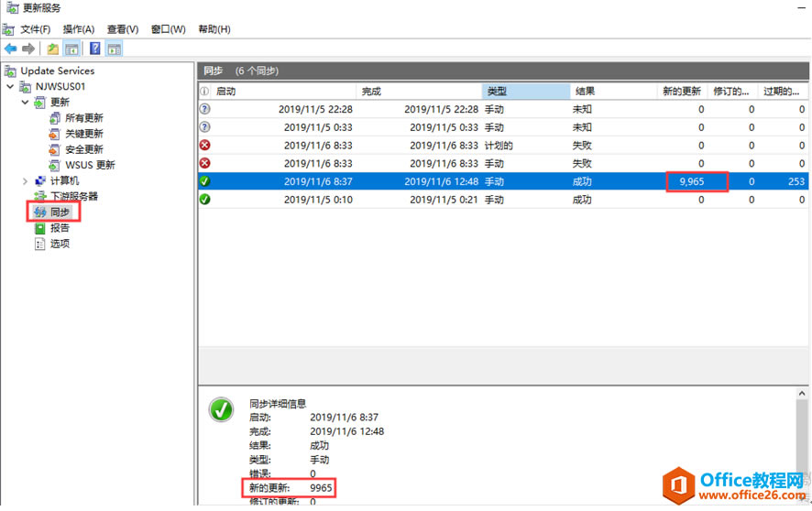Select the 安全更新 tree item
This screenshot has height=511, width=812.
(x=84, y=149)
